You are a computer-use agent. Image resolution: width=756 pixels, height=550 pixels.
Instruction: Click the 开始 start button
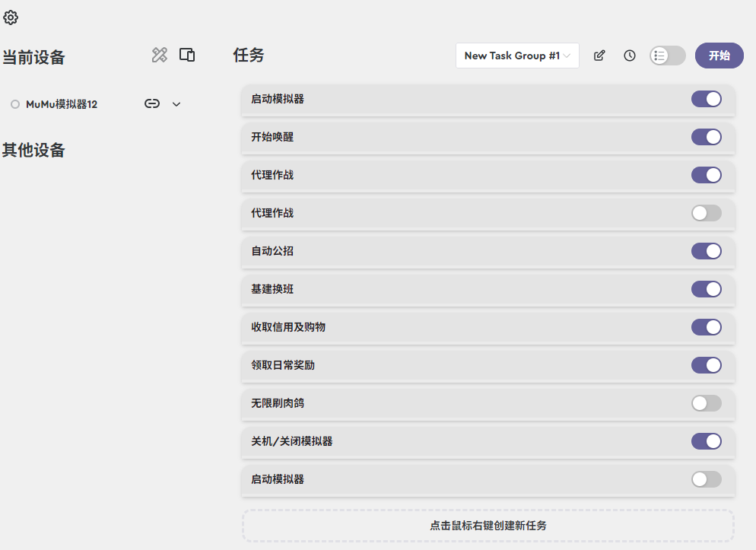(x=719, y=56)
